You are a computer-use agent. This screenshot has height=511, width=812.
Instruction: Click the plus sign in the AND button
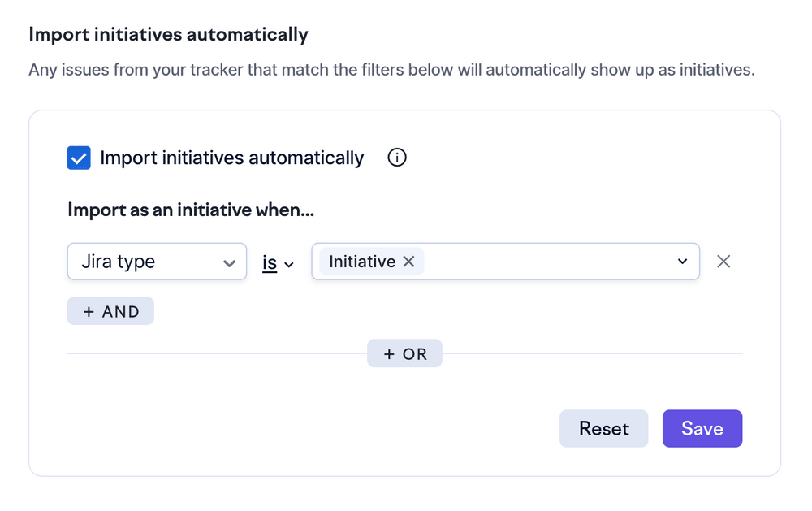89,311
